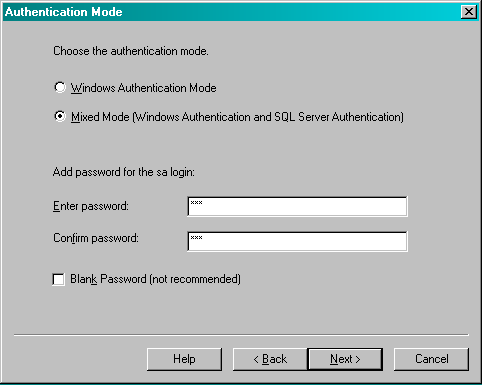Close the Authentication Mode dialog
This screenshot has width=482, height=385.
coord(469,12)
